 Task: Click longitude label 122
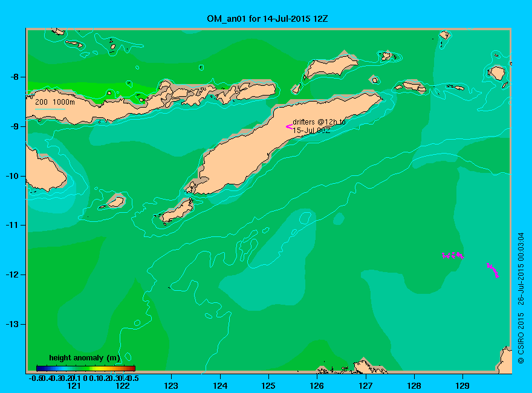[x=123, y=386]
